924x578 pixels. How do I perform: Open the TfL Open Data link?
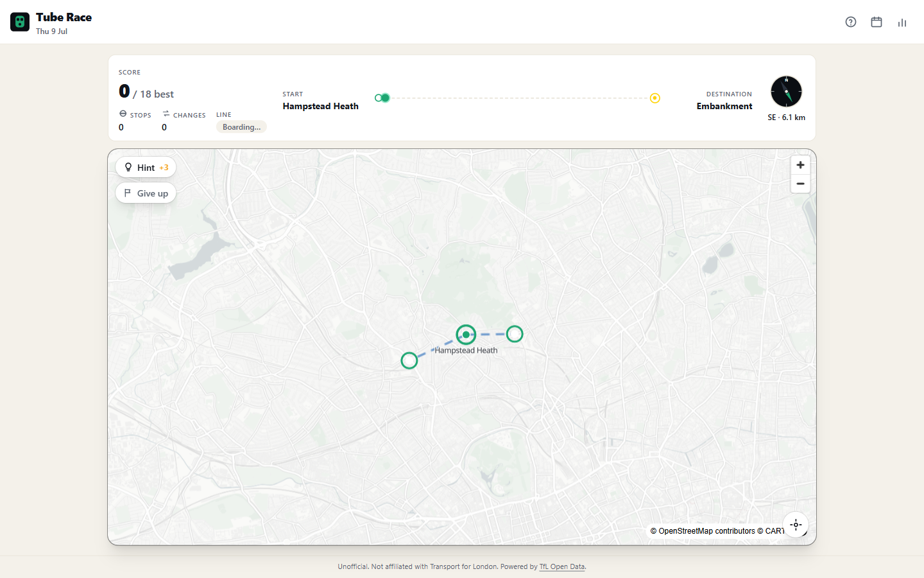click(562, 566)
